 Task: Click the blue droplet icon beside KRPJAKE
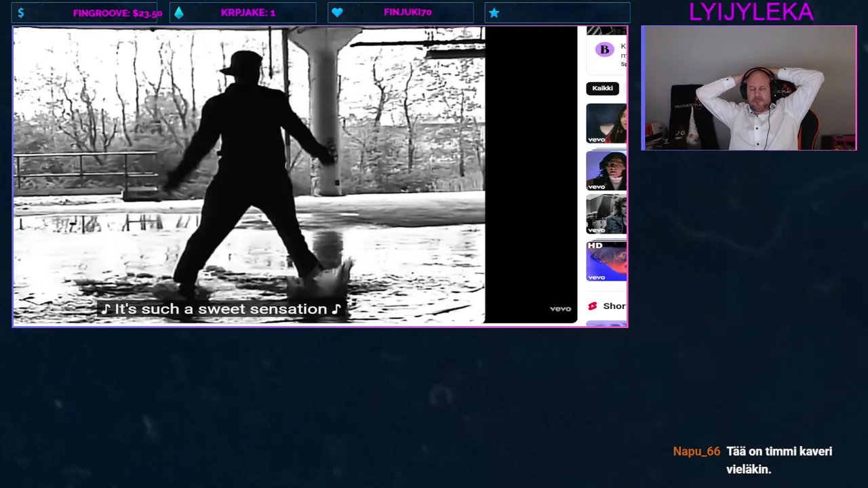click(178, 13)
